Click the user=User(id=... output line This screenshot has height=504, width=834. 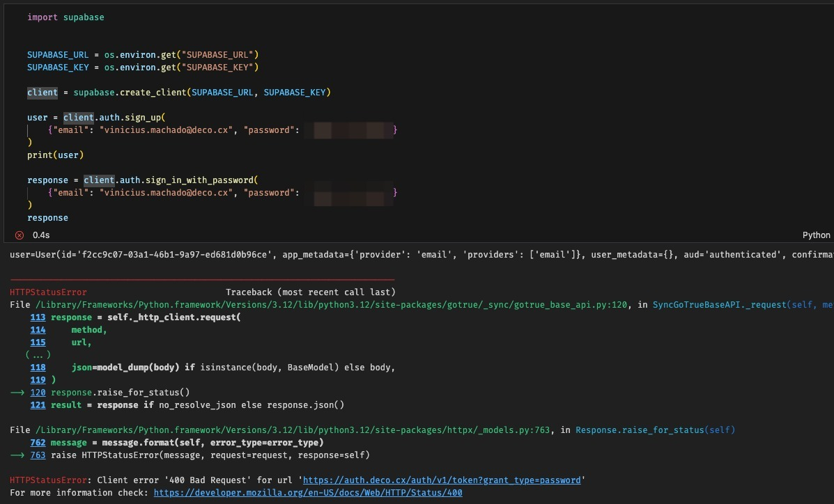pyautogui.click(x=422, y=255)
